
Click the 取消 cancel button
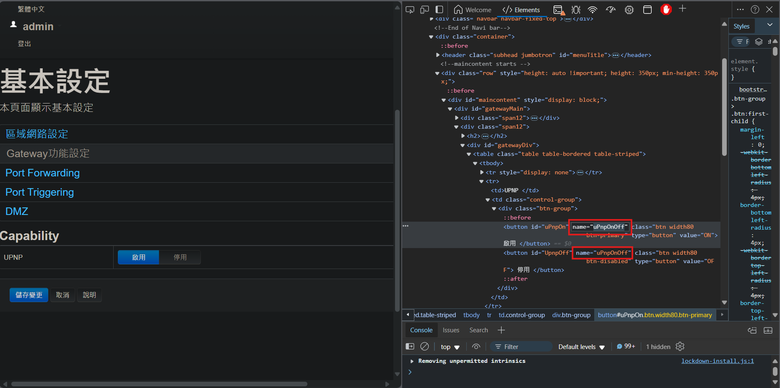point(63,295)
